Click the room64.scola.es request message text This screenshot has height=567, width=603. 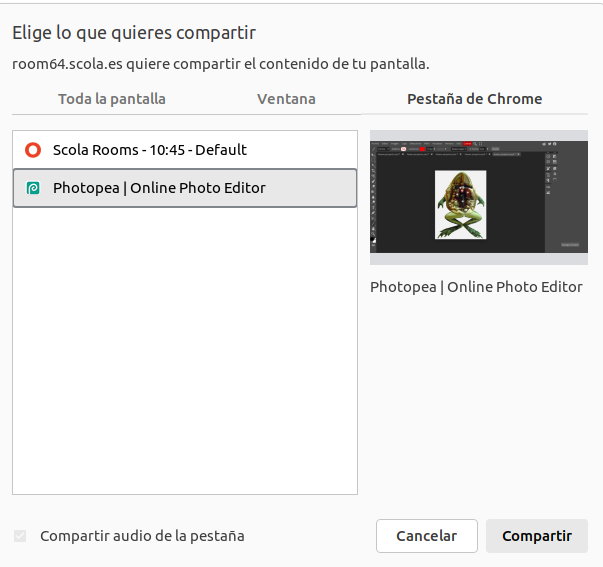220,65
